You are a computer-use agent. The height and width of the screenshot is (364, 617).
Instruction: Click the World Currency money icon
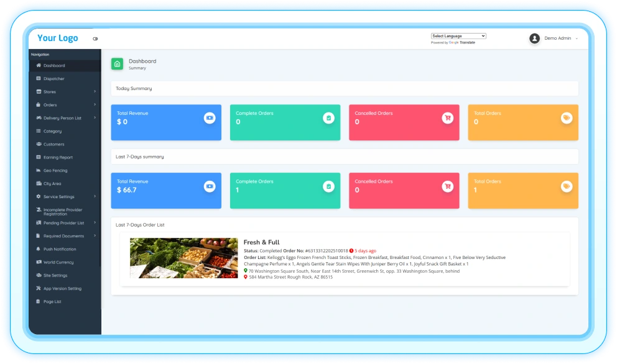click(x=39, y=262)
